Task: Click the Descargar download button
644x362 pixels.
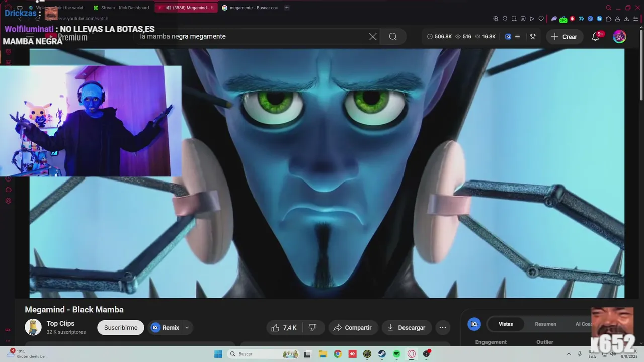Action: (x=407, y=328)
